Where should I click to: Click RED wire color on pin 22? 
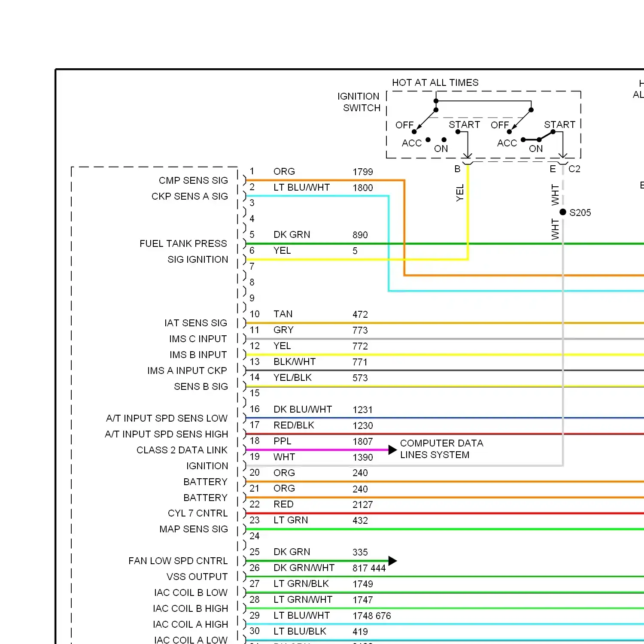click(283, 504)
